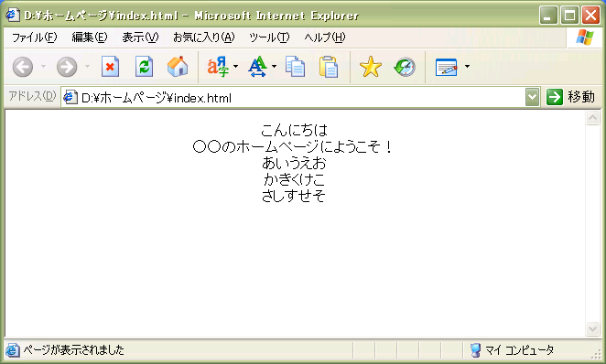Open the ツール(T) menu
Viewport: 606px width, 364px height.
[269, 37]
